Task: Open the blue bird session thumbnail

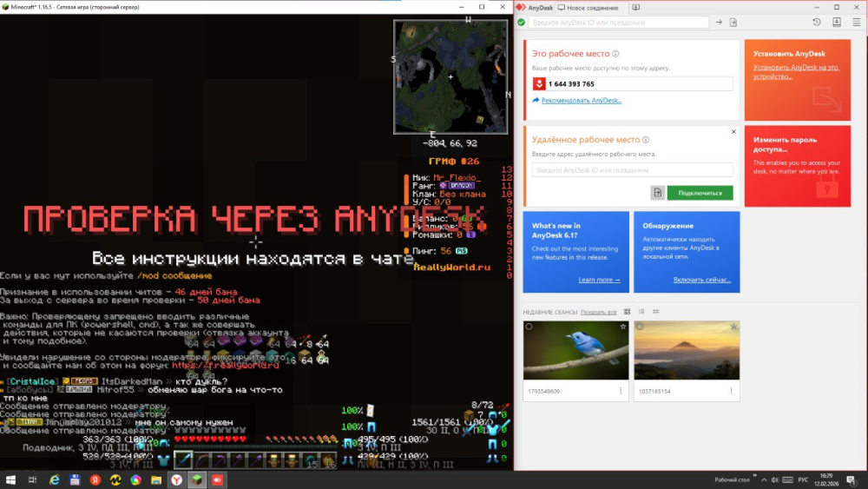Action: [x=575, y=351]
